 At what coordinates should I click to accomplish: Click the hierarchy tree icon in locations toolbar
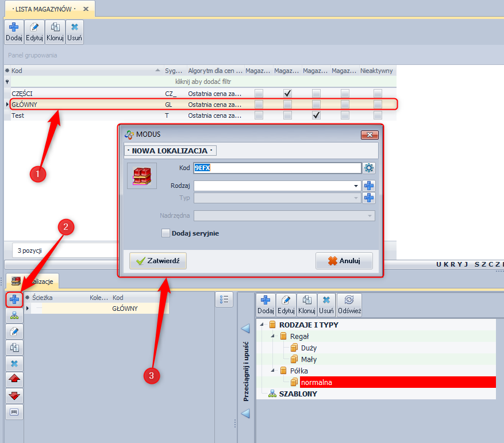[x=14, y=315]
